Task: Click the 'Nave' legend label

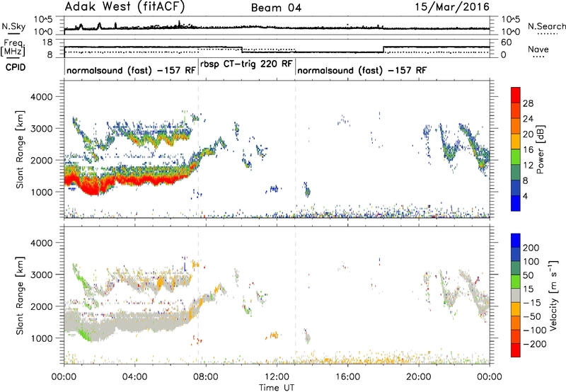Action: [x=538, y=50]
